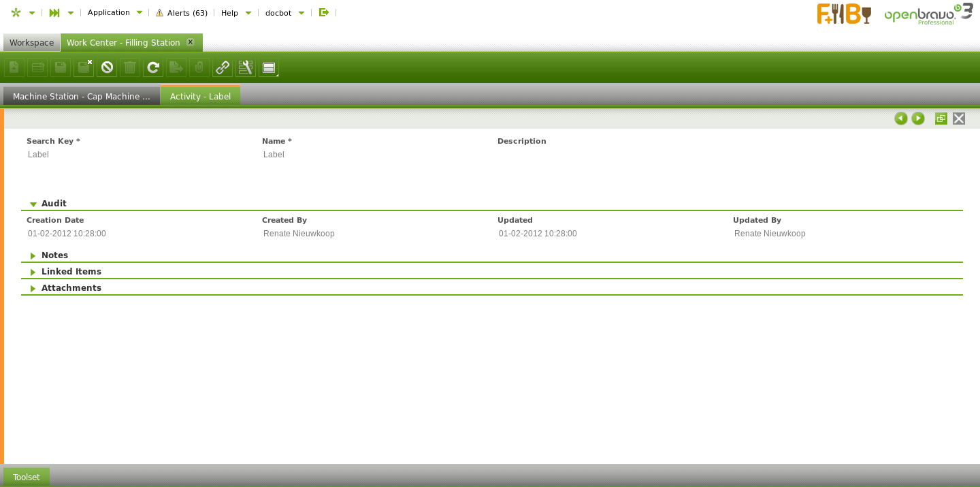The width and height of the screenshot is (980, 487).
Task: Switch to the Workspace tab
Action: (x=31, y=42)
